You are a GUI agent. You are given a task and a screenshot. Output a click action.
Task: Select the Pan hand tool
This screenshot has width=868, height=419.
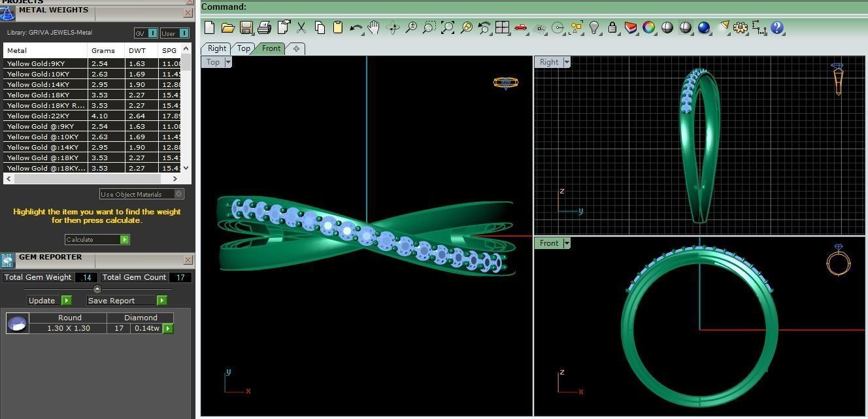click(x=374, y=27)
